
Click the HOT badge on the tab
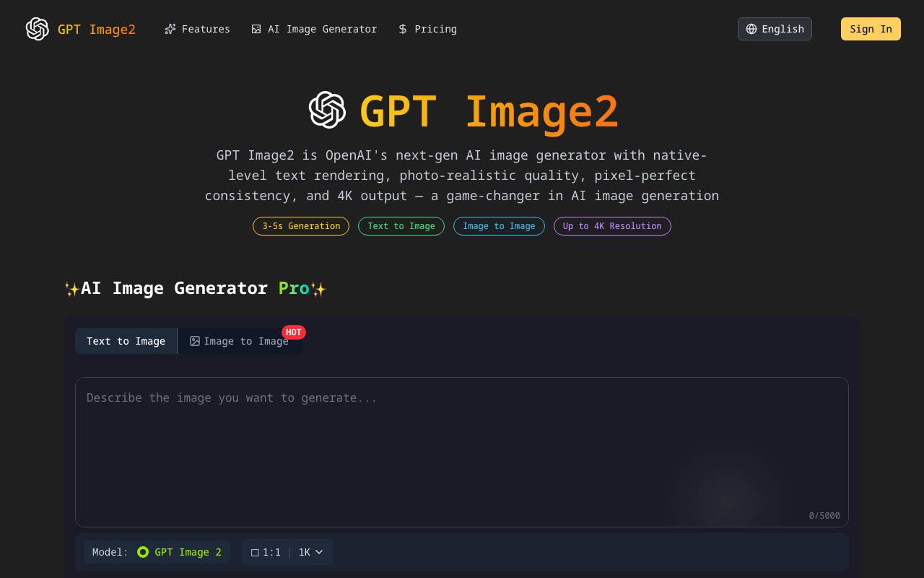[294, 332]
